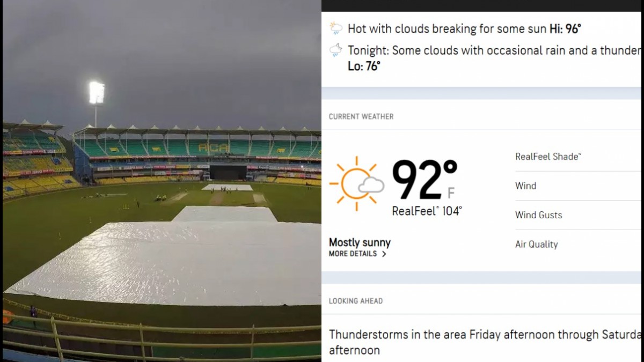
Task: Click the chevron beside MORE DETAILS
Action: (x=384, y=254)
